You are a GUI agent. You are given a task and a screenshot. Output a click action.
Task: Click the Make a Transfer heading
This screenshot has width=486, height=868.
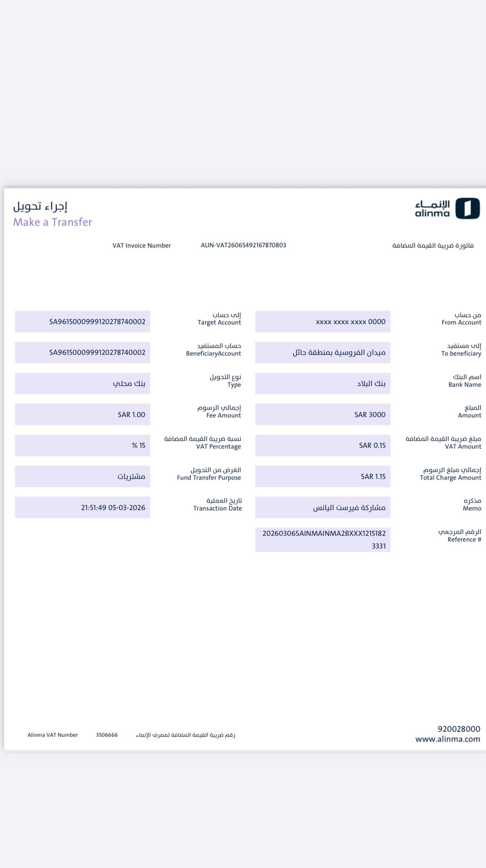coord(53,222)
